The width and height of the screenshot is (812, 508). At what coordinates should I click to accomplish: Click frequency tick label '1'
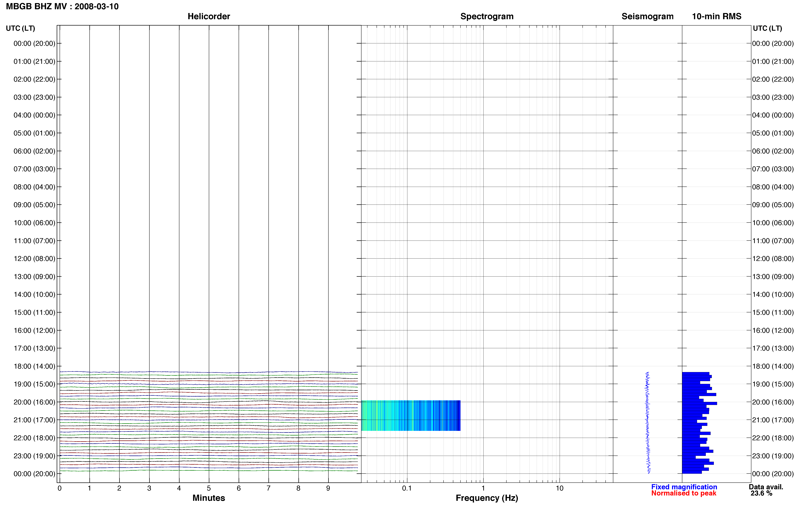pos(483,488)
